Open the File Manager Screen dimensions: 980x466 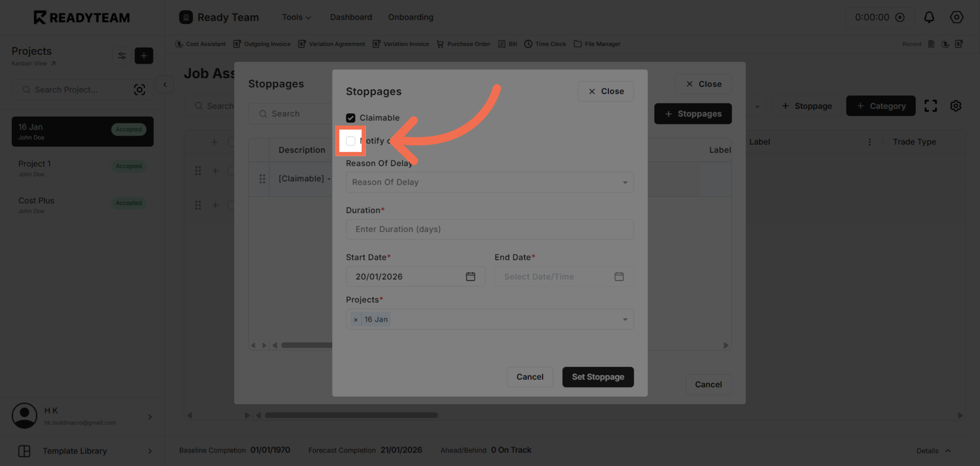(597, 44)
